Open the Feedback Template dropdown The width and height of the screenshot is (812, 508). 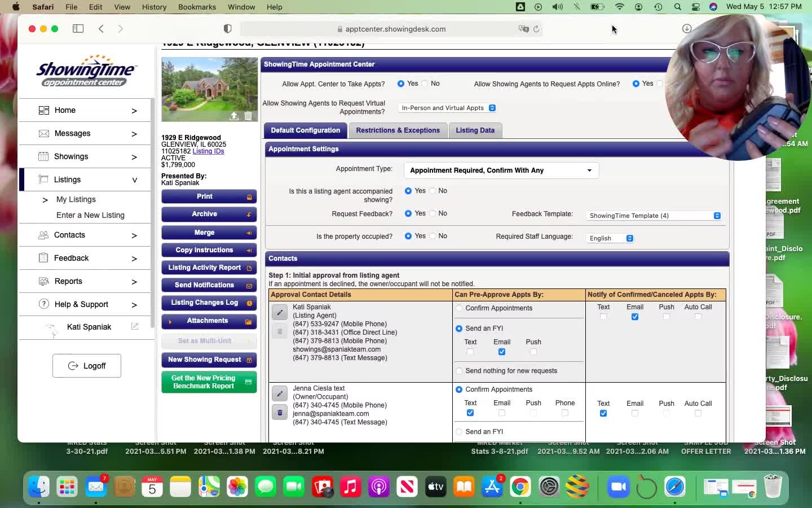[x=654, y=216]
